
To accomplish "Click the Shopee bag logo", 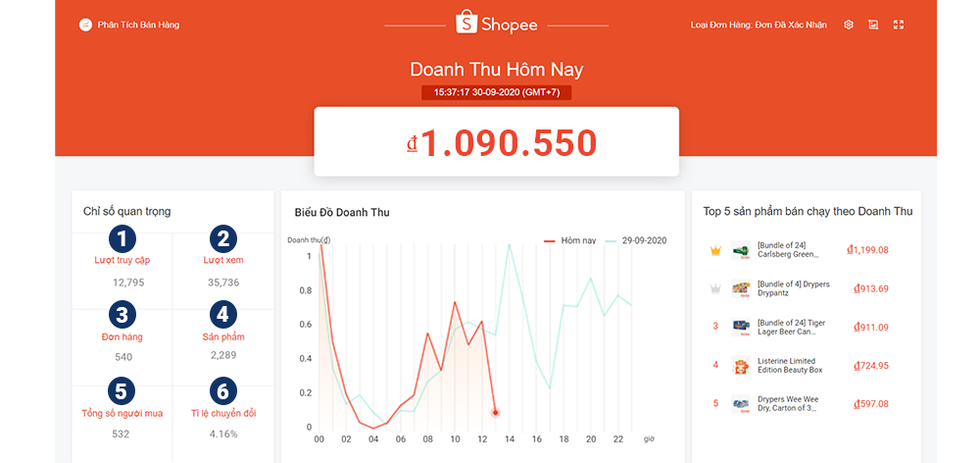I will 466,22.
